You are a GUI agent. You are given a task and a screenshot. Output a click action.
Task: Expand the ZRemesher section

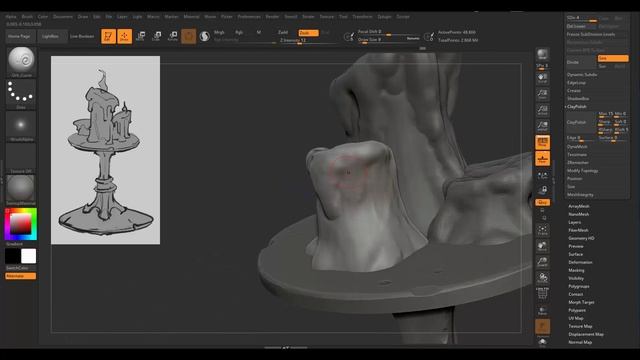point(578,162)
